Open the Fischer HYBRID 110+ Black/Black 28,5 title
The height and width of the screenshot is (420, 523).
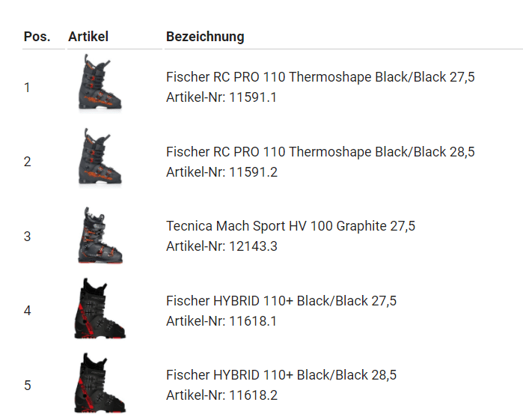click(281, 375)
